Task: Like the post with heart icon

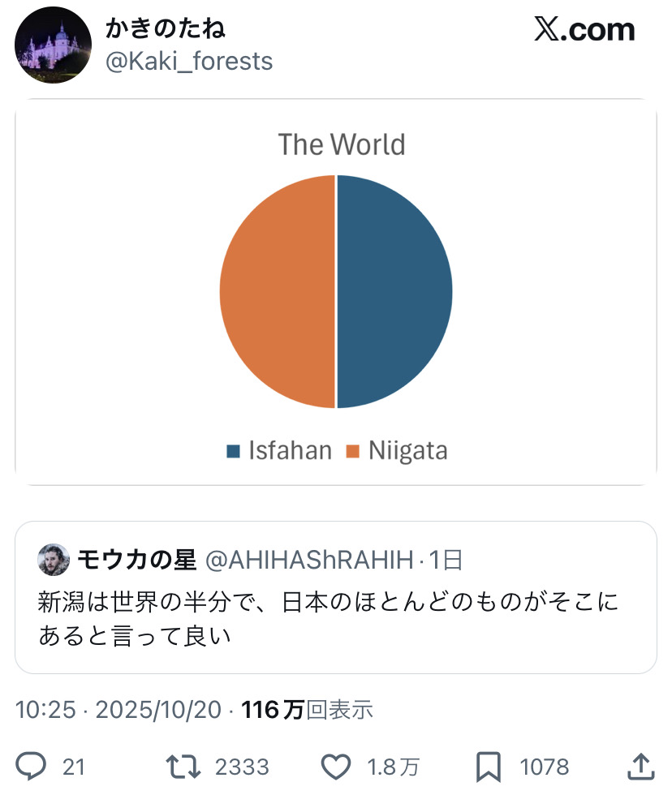Action: point(336,766)
